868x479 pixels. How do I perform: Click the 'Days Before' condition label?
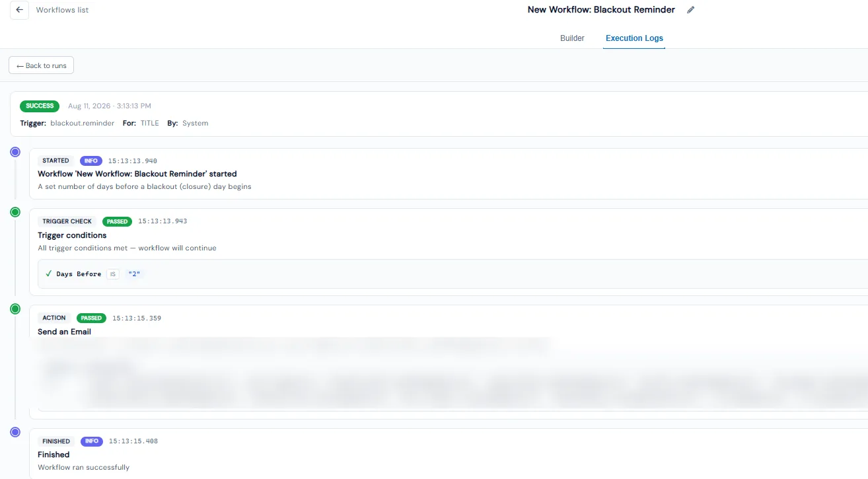pos(79,274)
